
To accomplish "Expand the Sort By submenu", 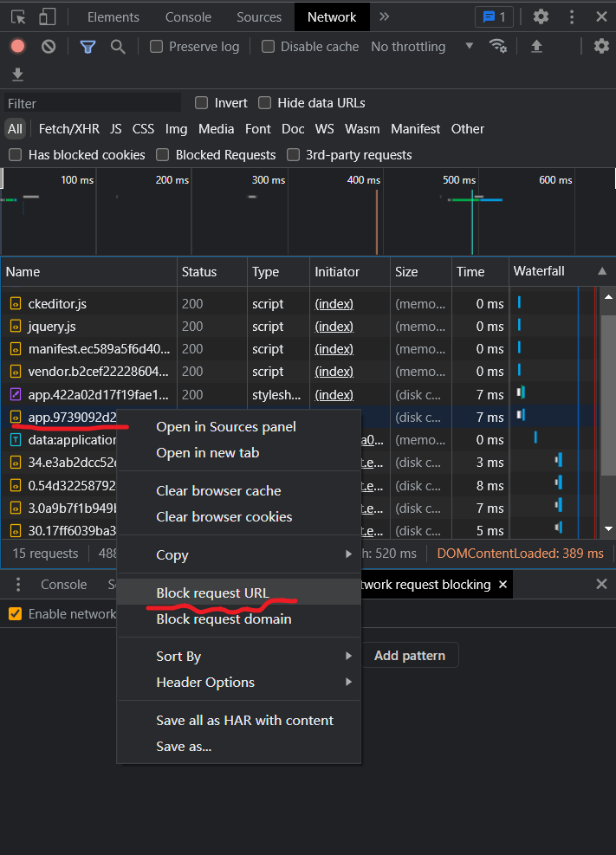I will [x=239, y=656].
